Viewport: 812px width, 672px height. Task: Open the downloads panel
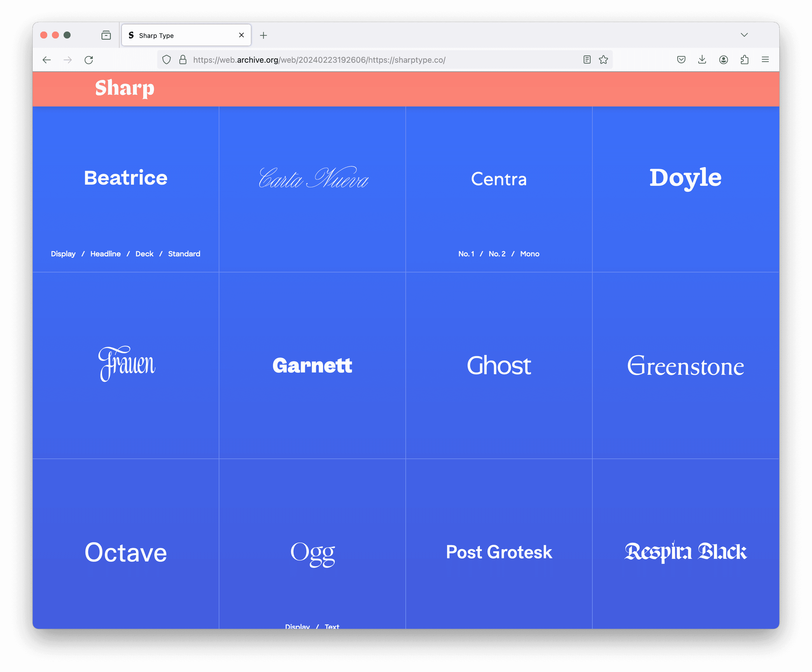point(702,60)
